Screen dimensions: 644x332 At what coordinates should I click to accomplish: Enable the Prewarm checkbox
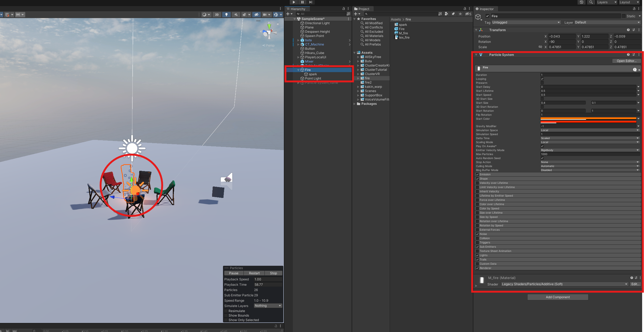[x=542, y=83]
